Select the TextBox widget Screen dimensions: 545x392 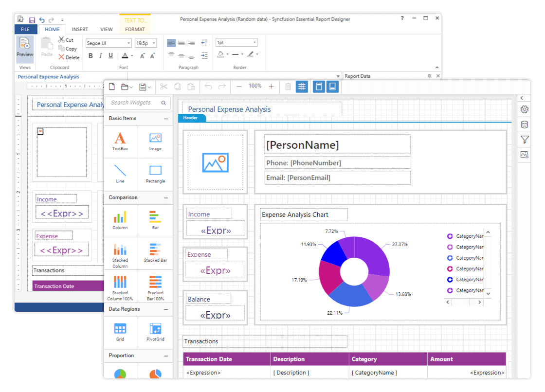(x=120, y=142)
